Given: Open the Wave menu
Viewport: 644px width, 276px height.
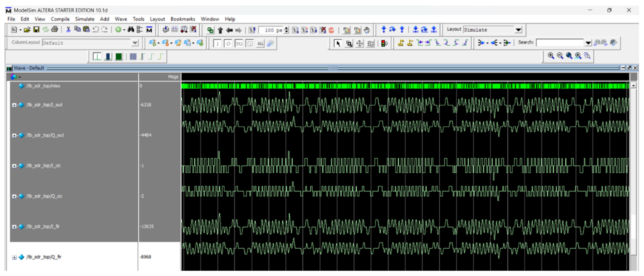Looking at the screenshot, I should [121, 19].
